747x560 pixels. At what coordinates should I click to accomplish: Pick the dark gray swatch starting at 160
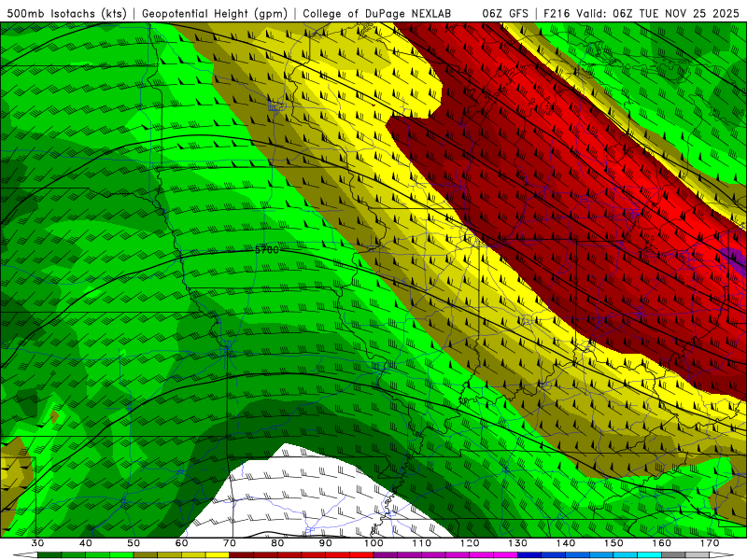pyautogui.click(x=673, y=555)
